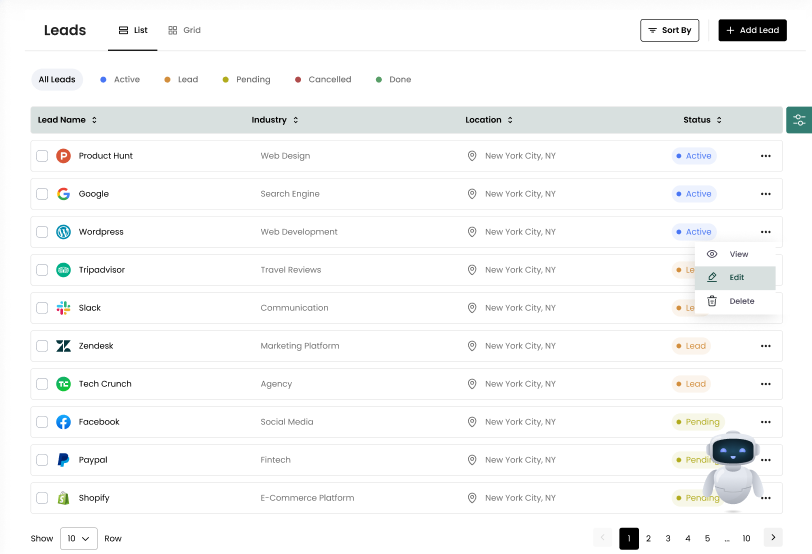
Task: Select the Facebook lead checkbox
Action: [42, 422]
